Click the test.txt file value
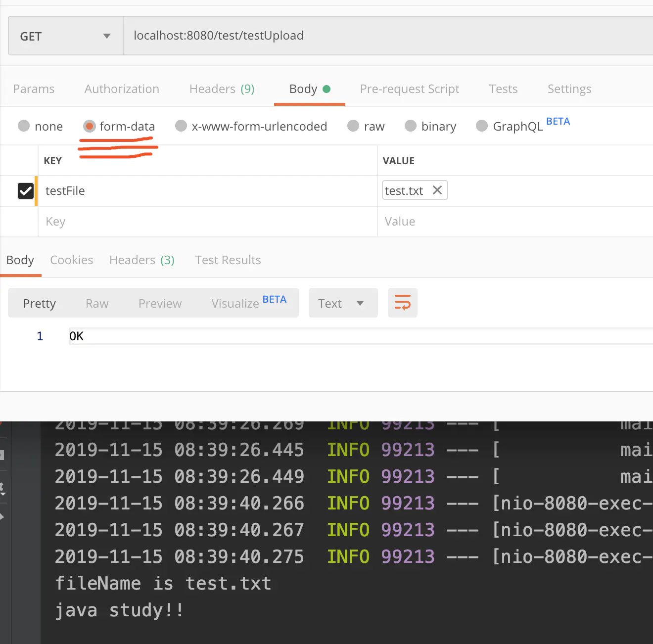 tap(404, 191)
